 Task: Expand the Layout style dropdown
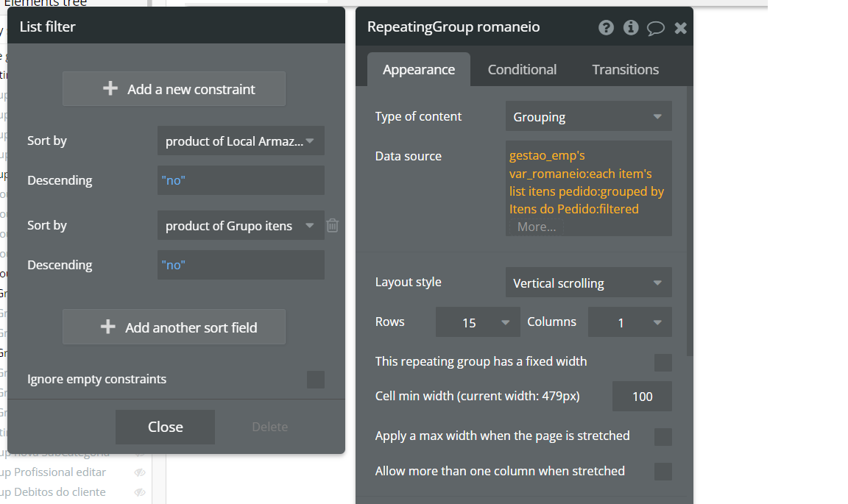tap(588, 283)
